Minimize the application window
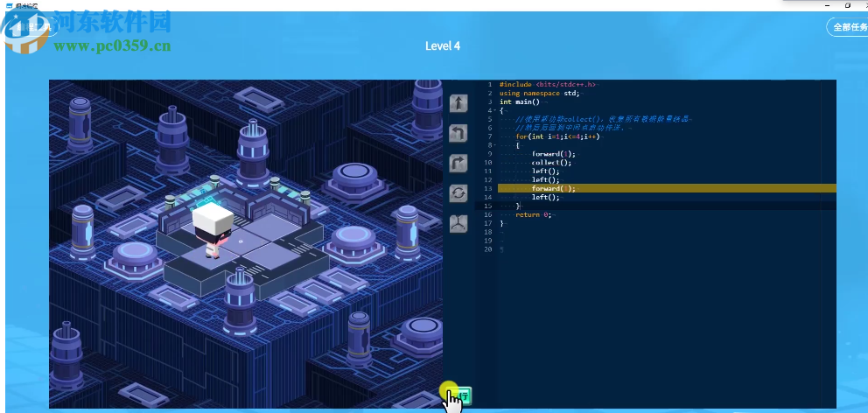868x413 pixels. pos(829,5)
